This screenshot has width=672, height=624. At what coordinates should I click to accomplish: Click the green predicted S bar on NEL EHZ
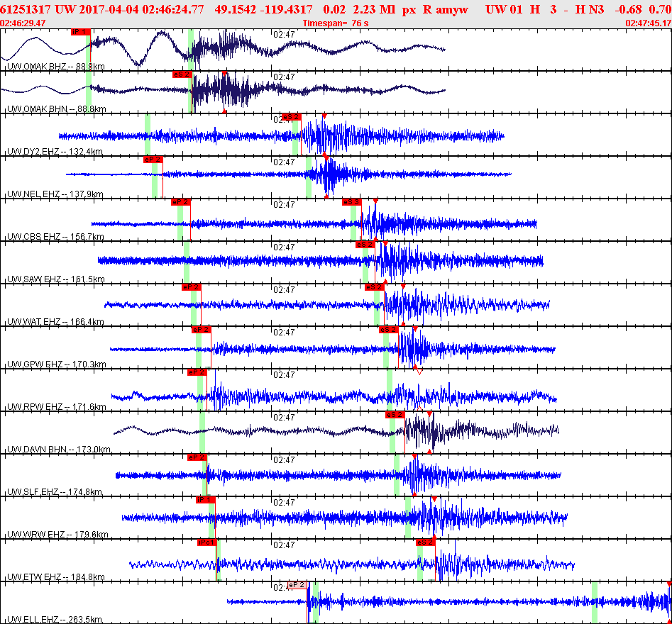coord(309,177)
